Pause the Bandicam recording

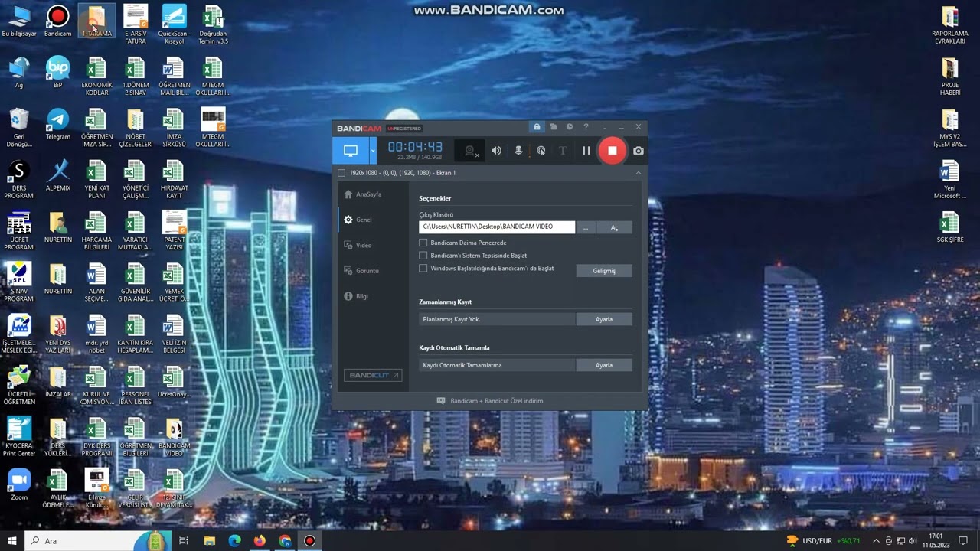[586, 151]
